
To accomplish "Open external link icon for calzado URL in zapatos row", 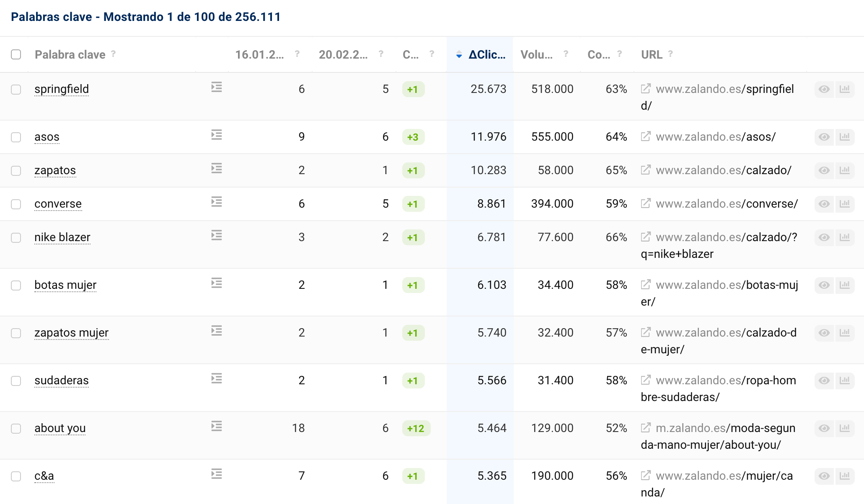I will coord(646,170).
